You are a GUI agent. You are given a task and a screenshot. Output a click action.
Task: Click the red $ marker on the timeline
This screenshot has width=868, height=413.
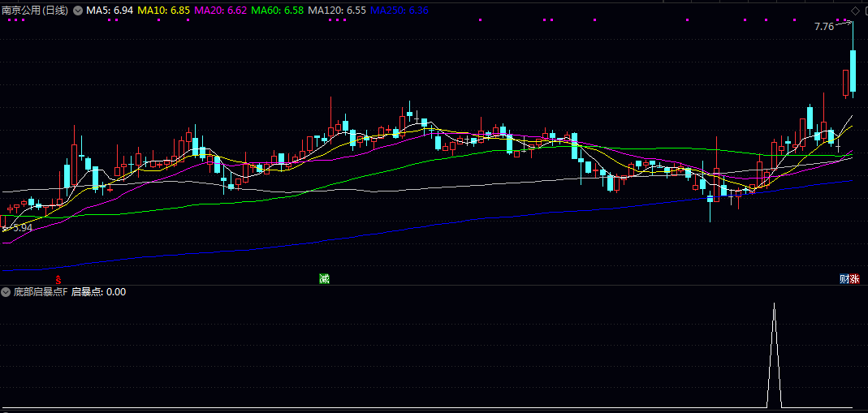(x=58, y=279)
